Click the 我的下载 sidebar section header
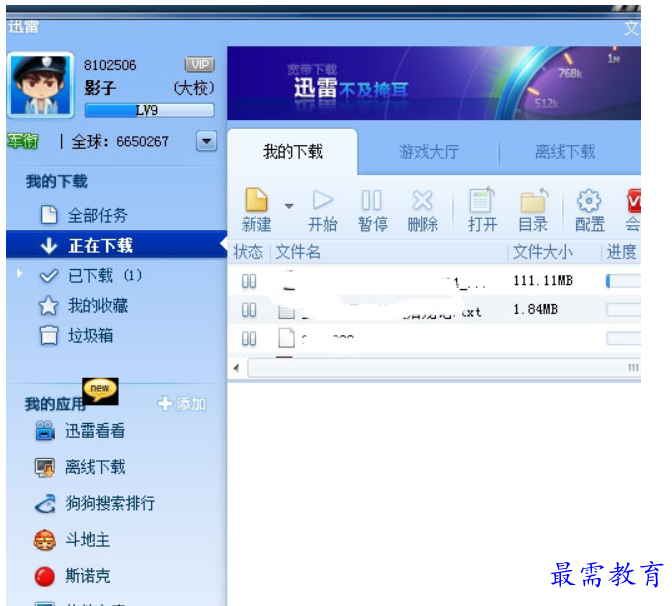The image size is (672, 606). [57, 182]
